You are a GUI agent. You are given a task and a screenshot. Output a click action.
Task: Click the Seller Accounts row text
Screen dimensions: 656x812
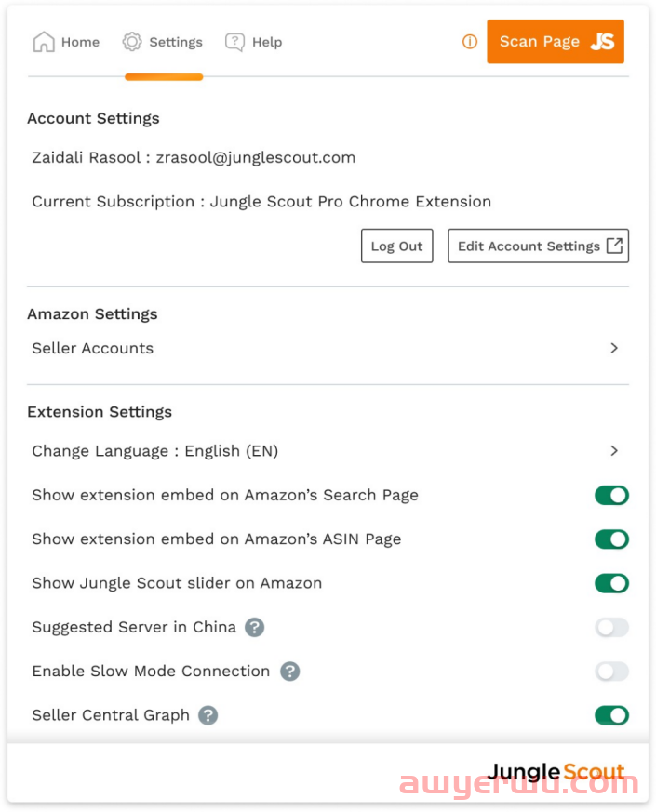(x=93, y=348)
